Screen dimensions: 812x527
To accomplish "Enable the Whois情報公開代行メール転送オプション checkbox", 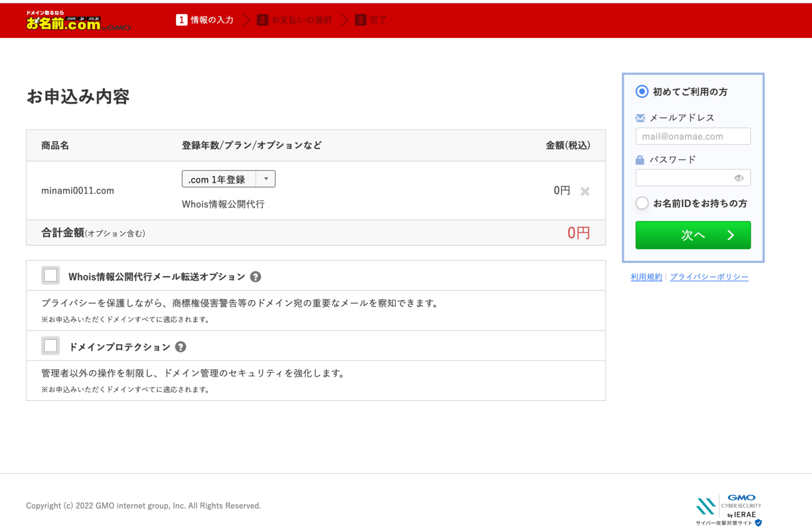I will pyautogui.click(x=50, y=275).
